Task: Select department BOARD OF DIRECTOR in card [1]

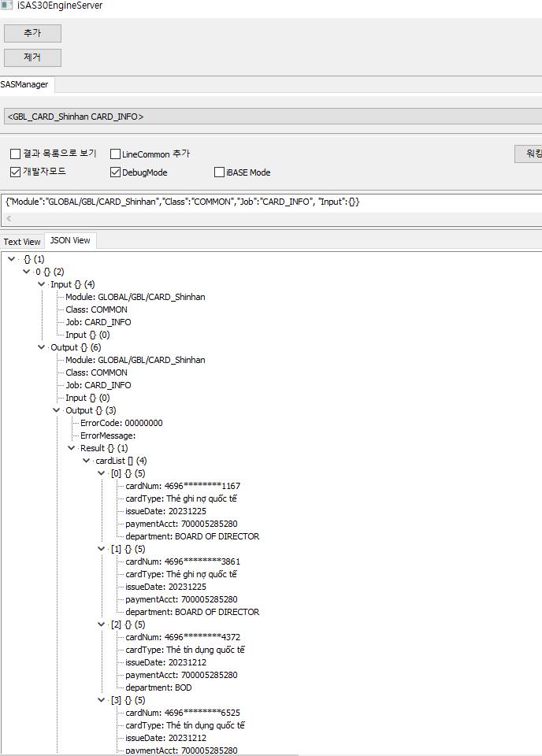Action: point(192,612)
